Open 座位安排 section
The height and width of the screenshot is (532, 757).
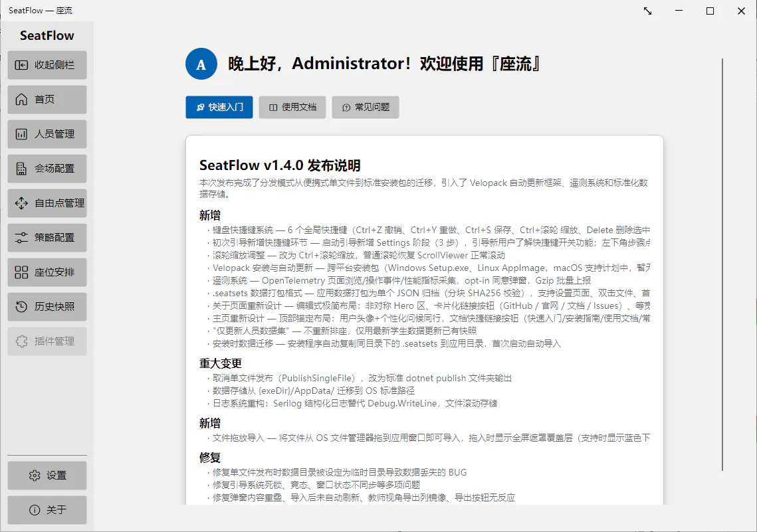click(47, 272)
